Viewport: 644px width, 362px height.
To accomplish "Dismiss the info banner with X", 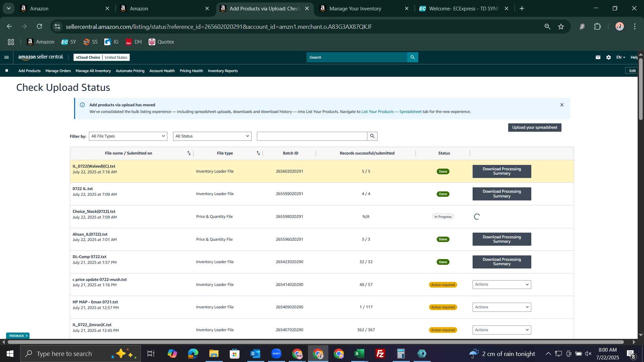I will tap(562, 105).
